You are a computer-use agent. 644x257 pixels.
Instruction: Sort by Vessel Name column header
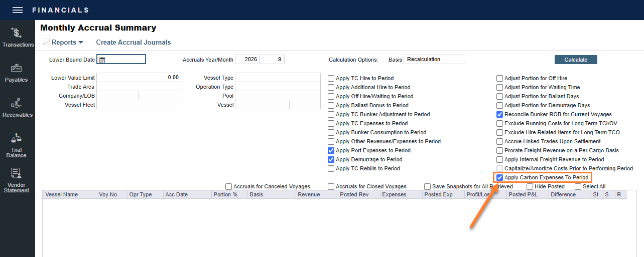(69, 194)
